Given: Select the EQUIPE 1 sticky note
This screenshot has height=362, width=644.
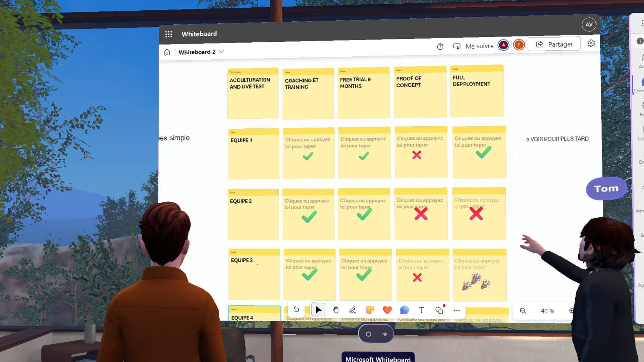Looking at the screenshot, I should 254,154.
